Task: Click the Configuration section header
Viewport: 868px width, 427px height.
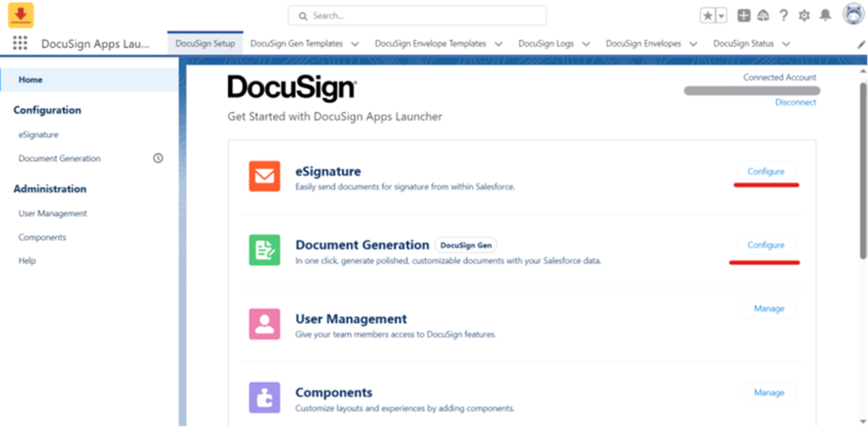Action: tap(47, 110)
